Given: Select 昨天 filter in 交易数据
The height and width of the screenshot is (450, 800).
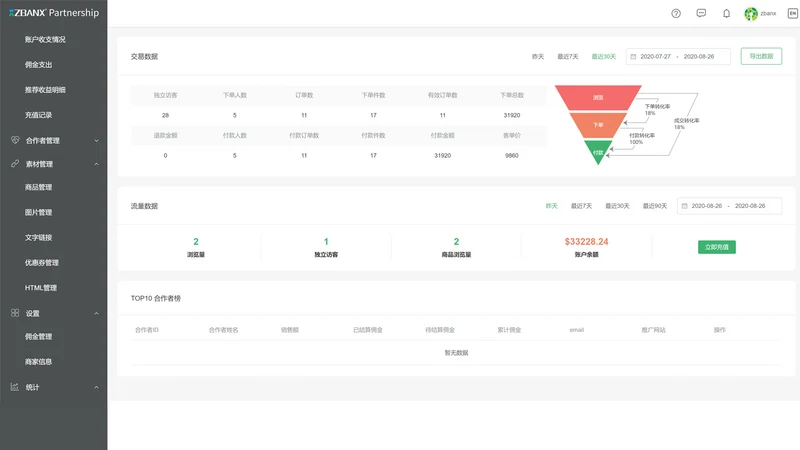Looking at the screenshot, I should 538,57.
